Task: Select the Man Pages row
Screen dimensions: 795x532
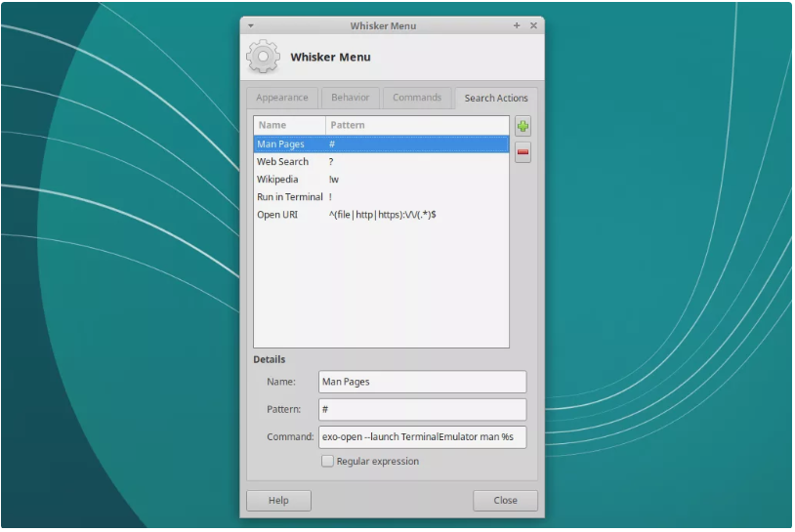Action: tap(381, 143)
